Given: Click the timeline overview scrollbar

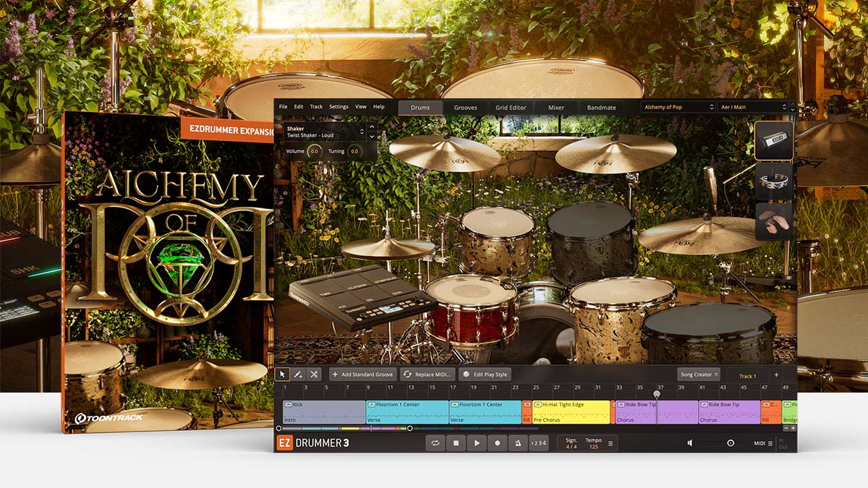Looking at the screenshot, I should 344,428.
